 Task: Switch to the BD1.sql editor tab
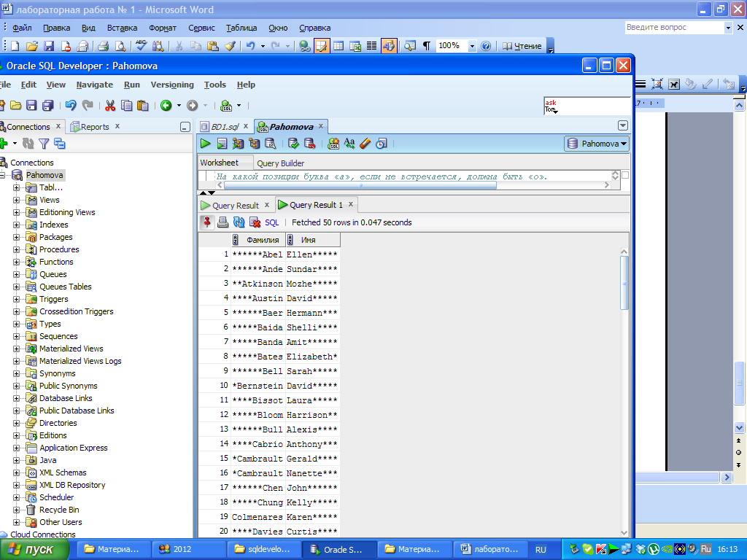pyautogui.click(x=225, y=127)
